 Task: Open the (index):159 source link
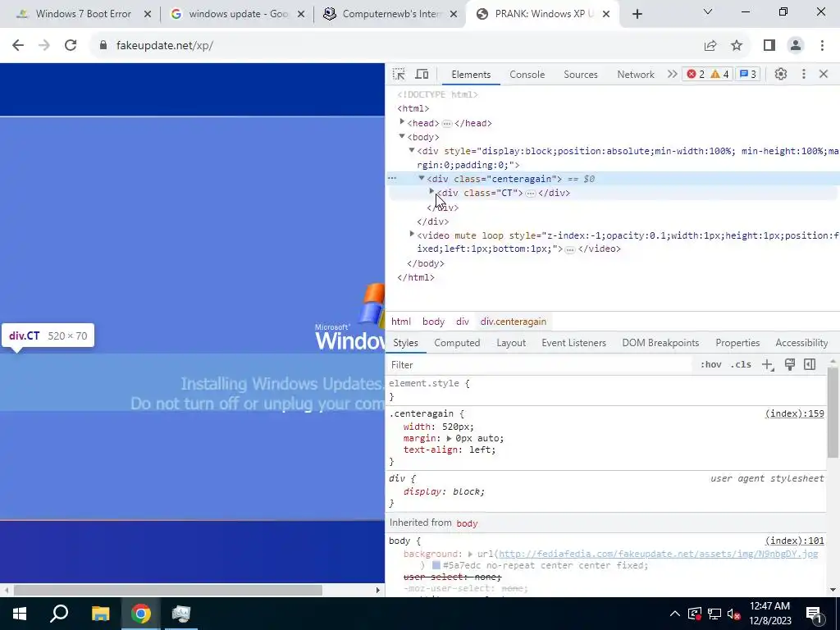794,413
